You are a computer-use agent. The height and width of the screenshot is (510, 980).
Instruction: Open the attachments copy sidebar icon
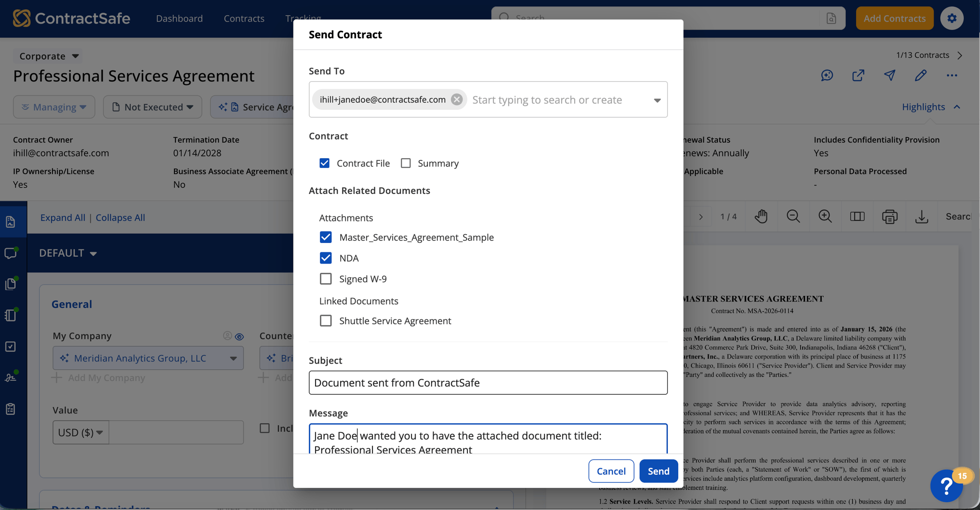pos(11,284)
